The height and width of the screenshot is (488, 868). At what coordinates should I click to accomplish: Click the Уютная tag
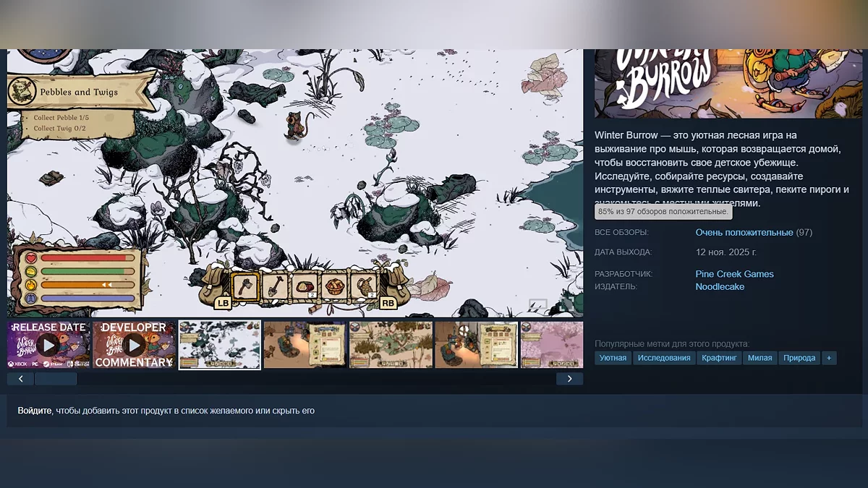point(613,358)
